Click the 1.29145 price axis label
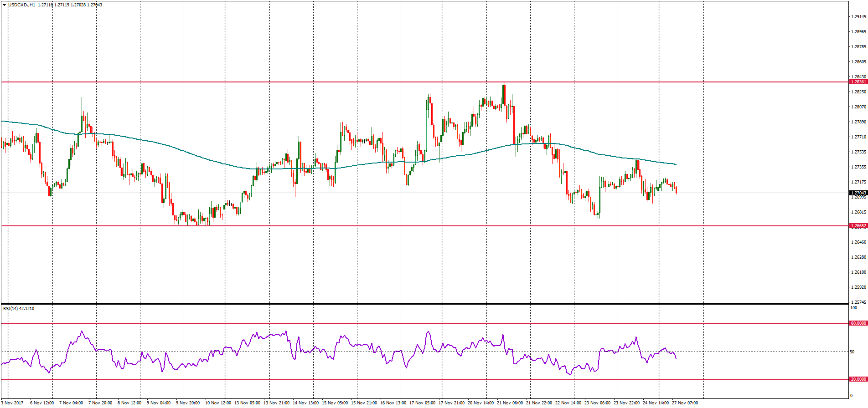Image resolution: width=868 pixels, height=408 pixels. 858,17
